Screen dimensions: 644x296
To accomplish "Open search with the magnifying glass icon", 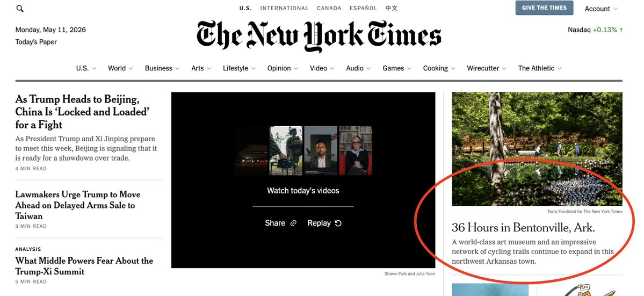I will point(20,9).
